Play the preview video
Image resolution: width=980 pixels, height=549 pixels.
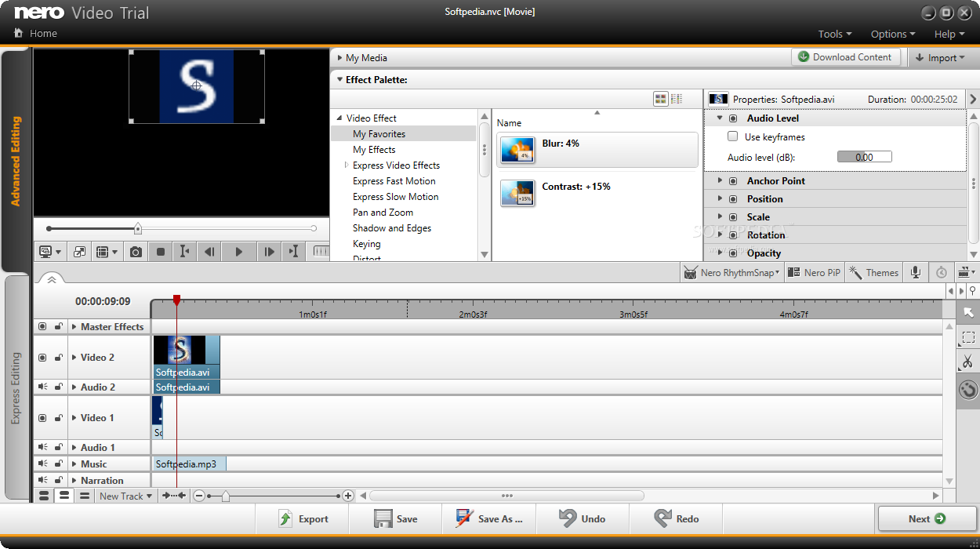point(239,252)
